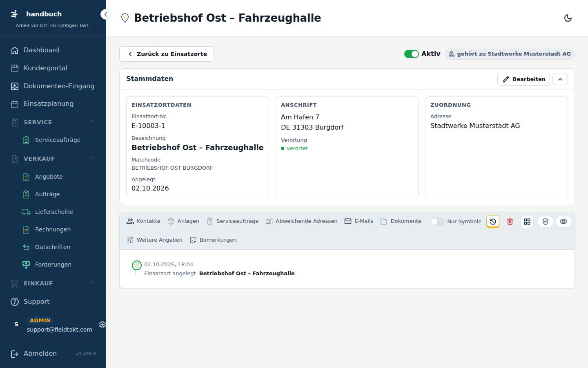Click the handbuch logo icon
Viewport: 588px width, 368px height.
14,14
